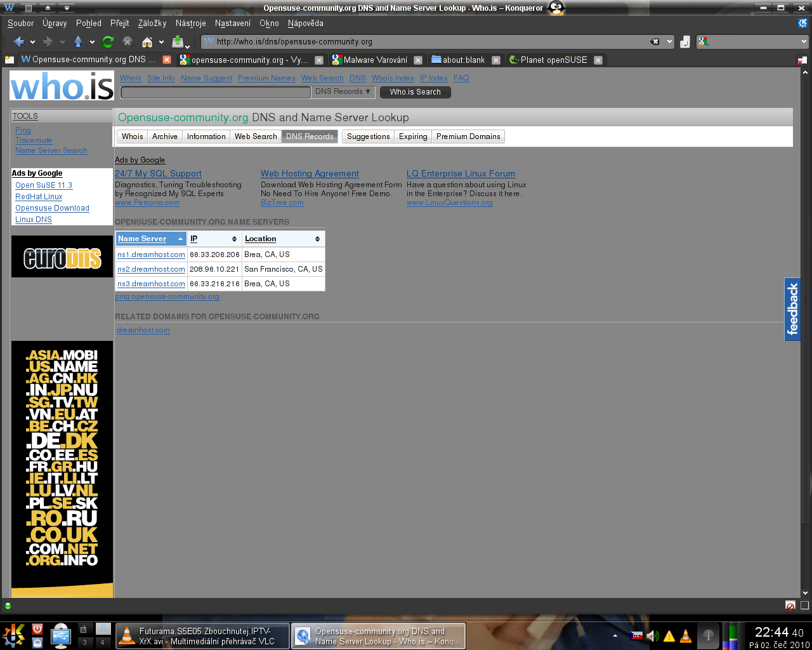Click the who.is logo
This screenshot has width=812, height=650.
click(62, 86)
